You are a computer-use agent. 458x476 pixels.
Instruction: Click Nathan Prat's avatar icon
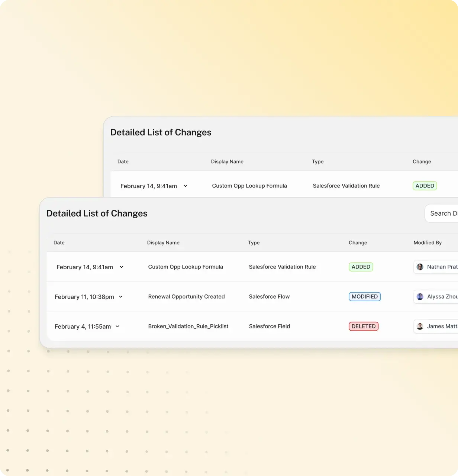tap(420, 267)
